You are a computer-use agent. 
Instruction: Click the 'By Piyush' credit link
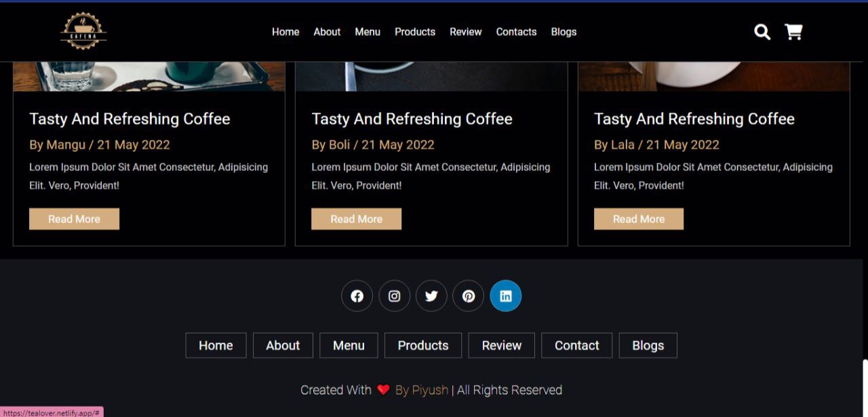[422, 390]
